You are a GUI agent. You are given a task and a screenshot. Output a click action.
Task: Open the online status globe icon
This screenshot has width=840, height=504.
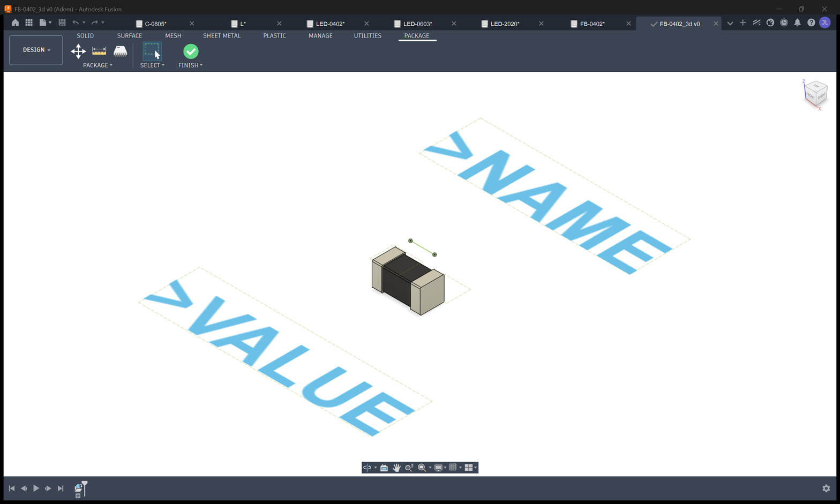(770, 22)
